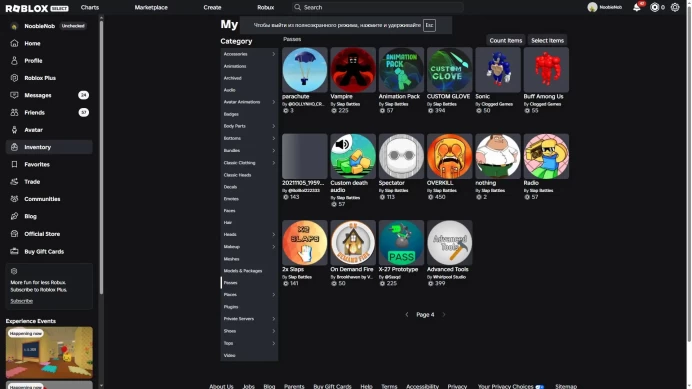Open Avatar sidebar icon
This screenshot has height=389, width=692.
point(14,130)
